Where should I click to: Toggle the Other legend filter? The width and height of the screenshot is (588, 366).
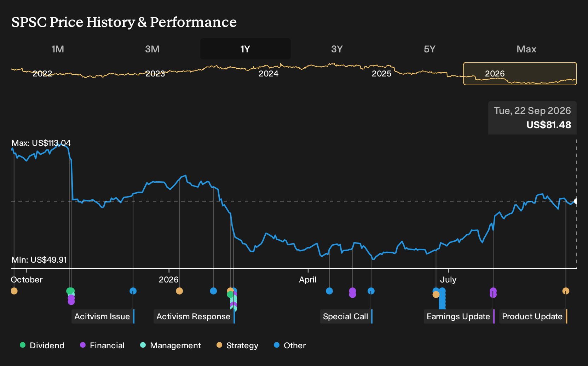pos(290,345)
